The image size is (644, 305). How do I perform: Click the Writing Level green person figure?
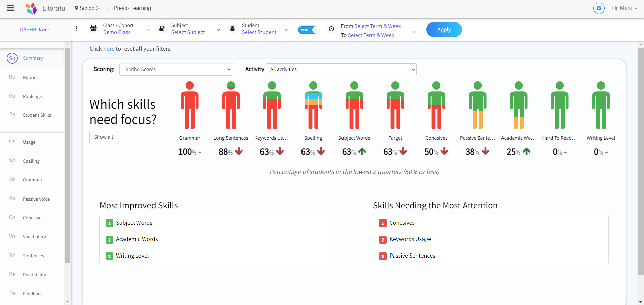[601, 105]
